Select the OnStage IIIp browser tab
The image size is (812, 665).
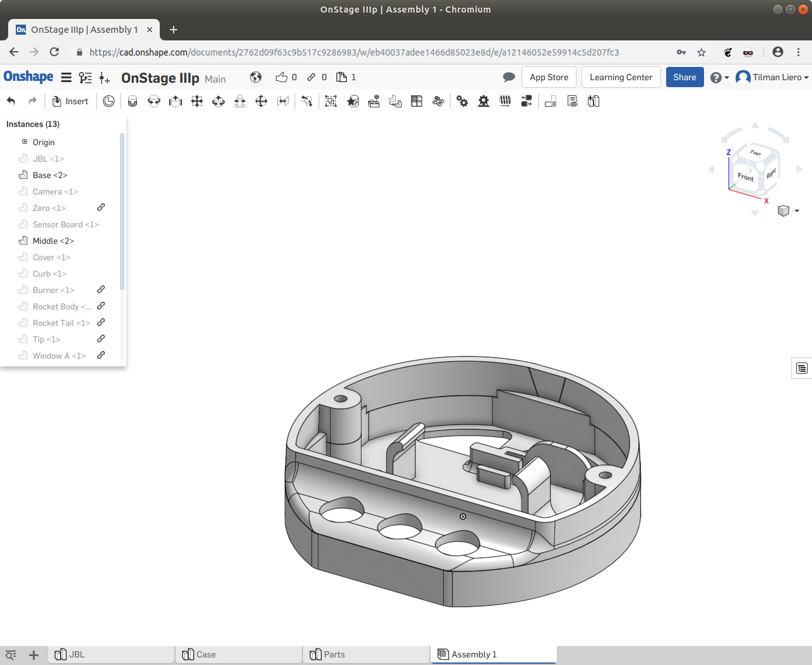click(84, 30)
